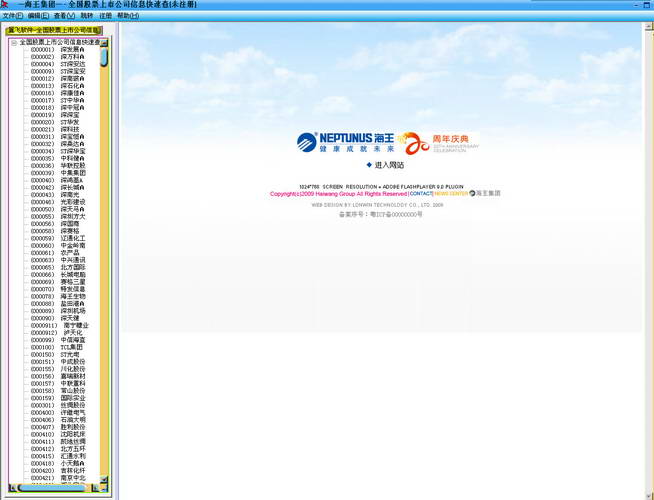Click the 海王集团 footer link
This screenshot has height=500, width=654.
(488, 193)
